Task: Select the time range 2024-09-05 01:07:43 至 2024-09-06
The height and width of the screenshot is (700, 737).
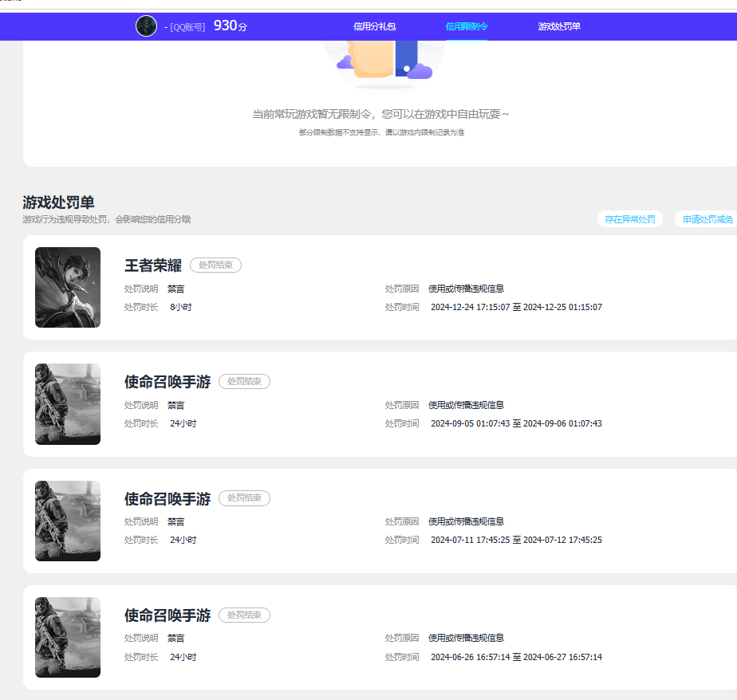Action: (516, 424)
